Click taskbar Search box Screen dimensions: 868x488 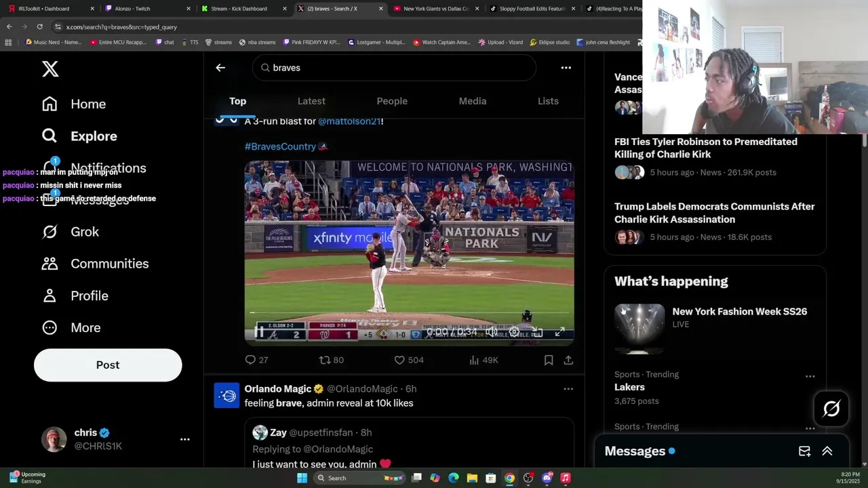(359, 478)
